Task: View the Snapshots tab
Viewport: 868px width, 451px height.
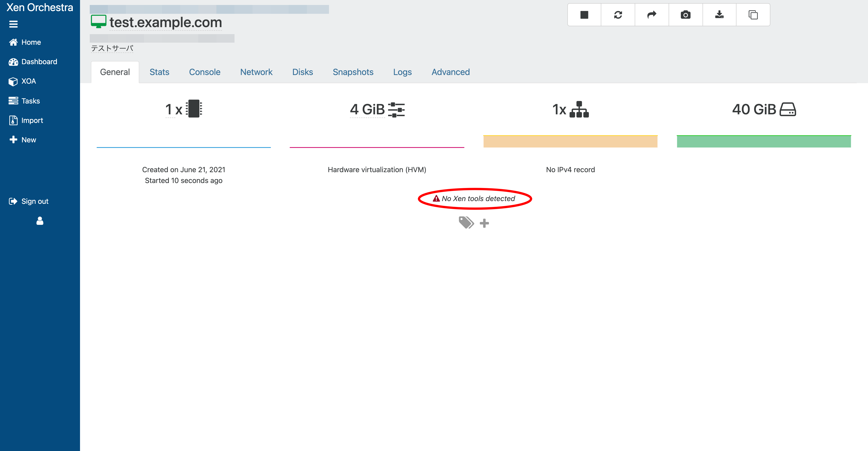Action: click(x=353, y=72)
